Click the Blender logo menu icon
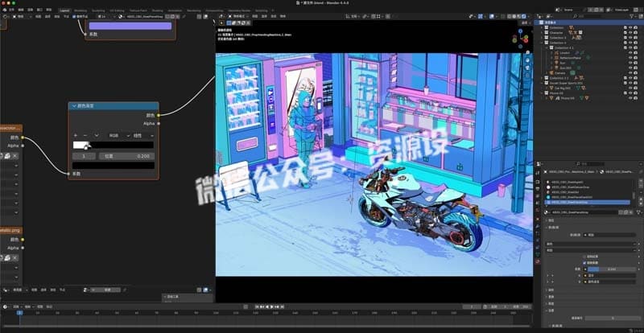Screen dimensions: 644x333 [x=5, y=10]
